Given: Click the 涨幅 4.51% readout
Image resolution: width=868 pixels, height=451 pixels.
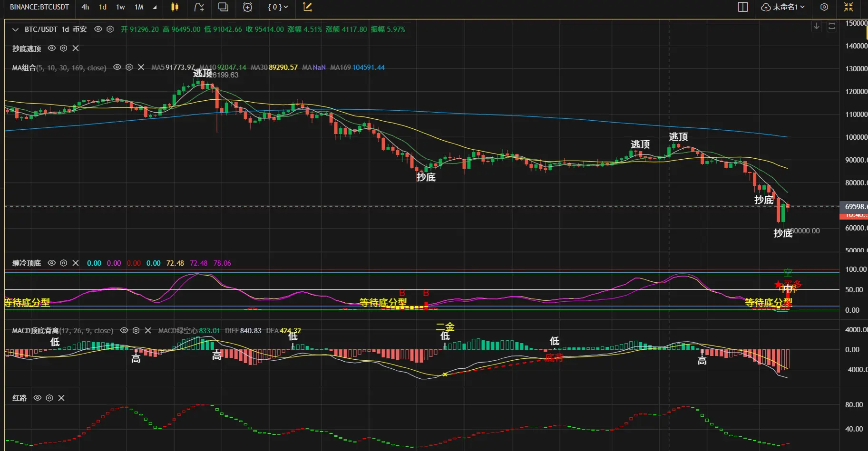Looking at the screenshot, I should tap(304, 29).
